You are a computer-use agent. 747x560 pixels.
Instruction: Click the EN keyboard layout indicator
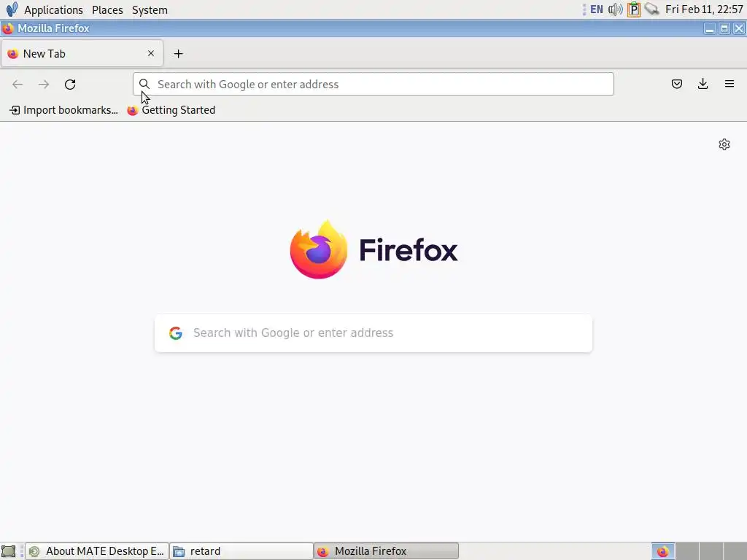point(597,9)
